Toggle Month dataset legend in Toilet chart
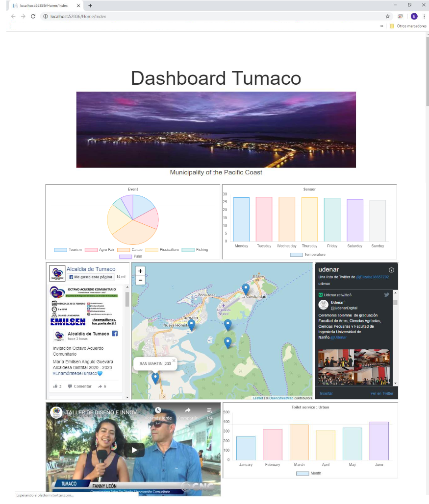The width and height of the screenshot is (429, 504). click(309, 474)
